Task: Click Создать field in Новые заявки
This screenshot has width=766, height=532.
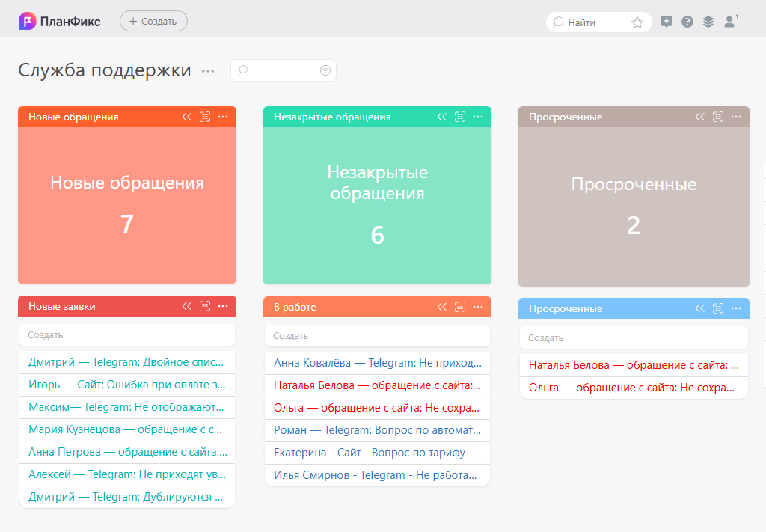Action: (127, 335)
